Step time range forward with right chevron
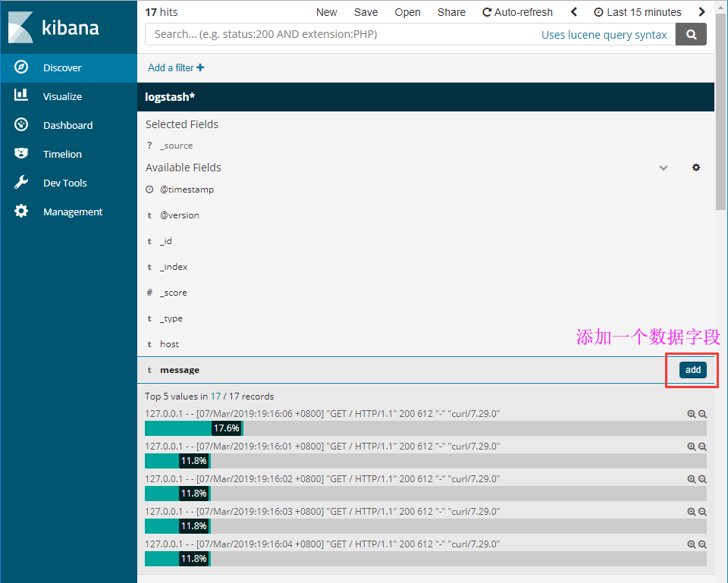This screenshot has width=728, height=583. pos(701,12)
